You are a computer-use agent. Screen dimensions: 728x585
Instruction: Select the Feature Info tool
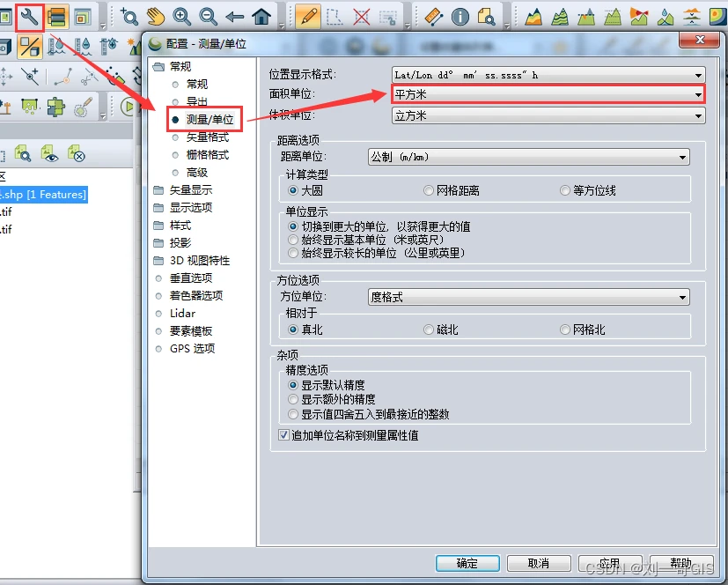click(x=460, y=18)
